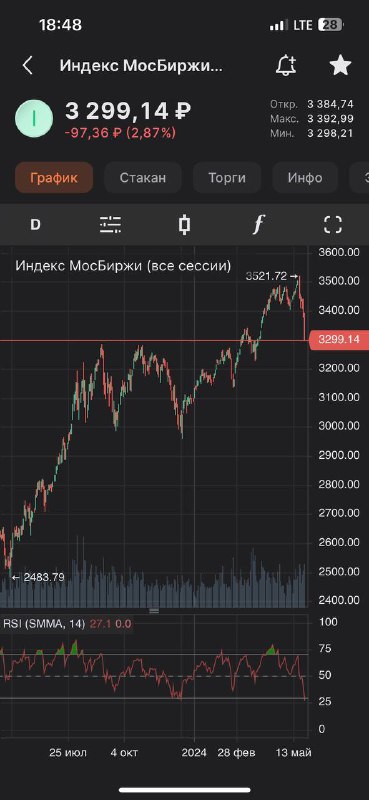This screenshot has height=800, width=369.
Task: Click the RSI (SMMA, 14) indicator label
Action: (x=45, y=623)
